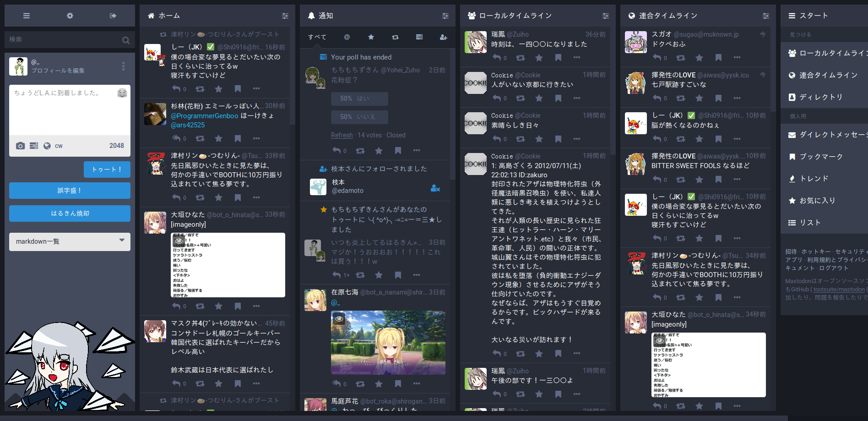Reply to the 素晴らしき日々 post
868x421 pixels.
497,139
